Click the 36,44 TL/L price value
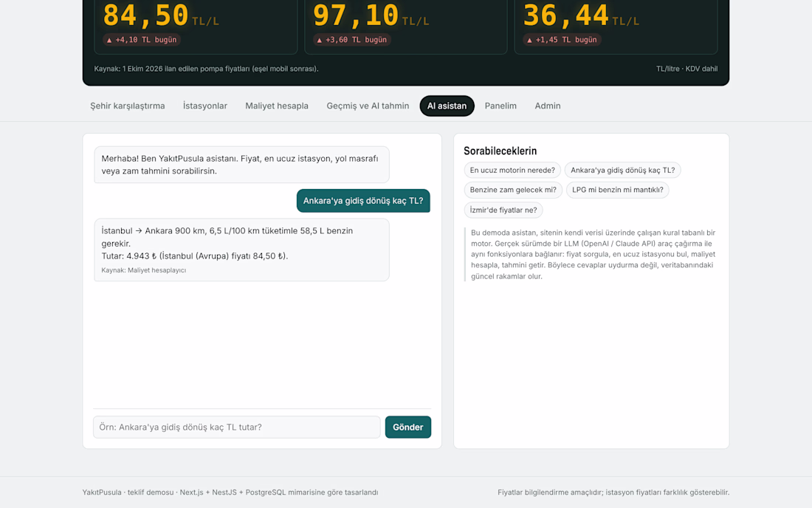 pos(581,16)
